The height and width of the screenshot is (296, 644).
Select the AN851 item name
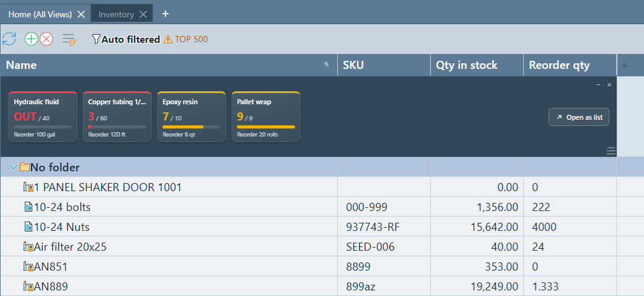[x=51, y=266]
